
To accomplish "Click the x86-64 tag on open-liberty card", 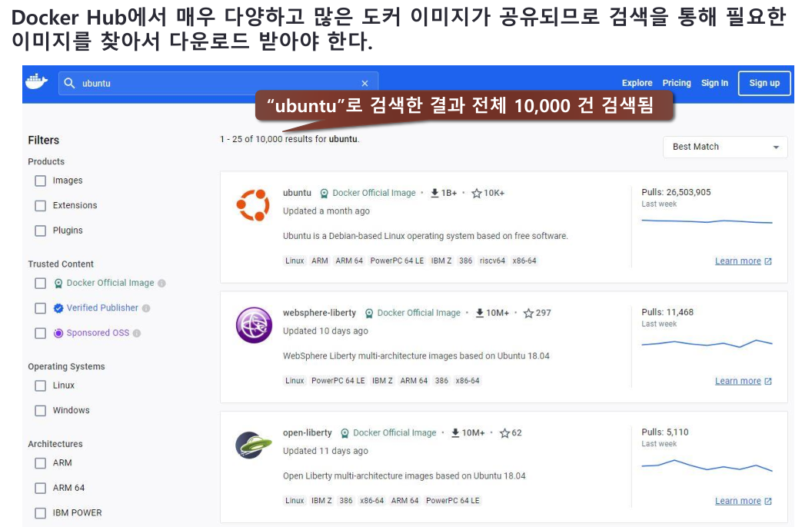I will point(372,501).
